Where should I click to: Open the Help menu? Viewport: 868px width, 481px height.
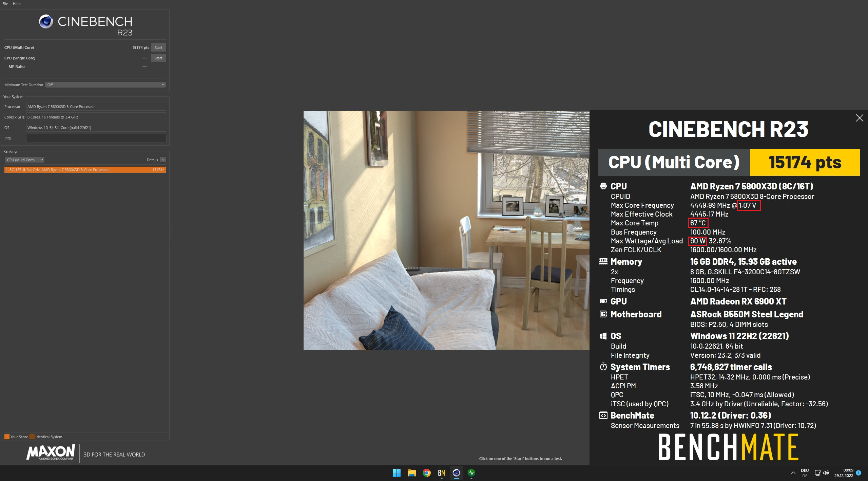click(x=17, y=4)
